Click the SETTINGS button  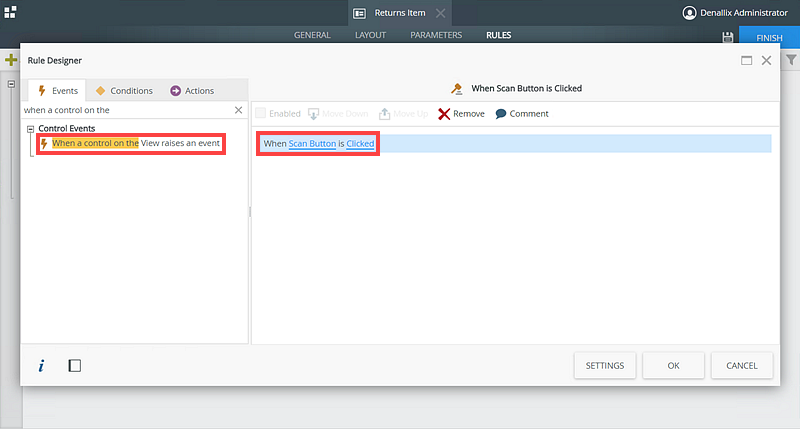[x=605, y=365]
